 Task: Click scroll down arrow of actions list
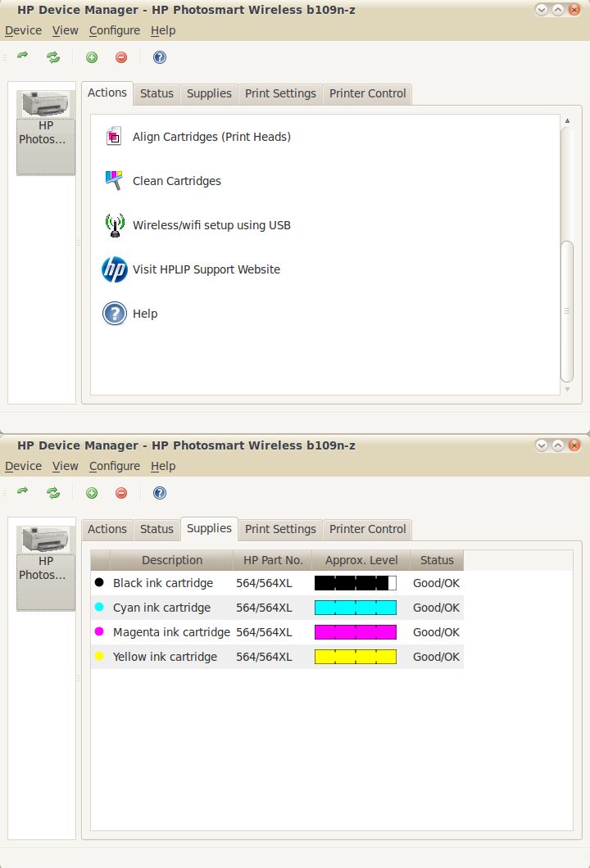567,390
